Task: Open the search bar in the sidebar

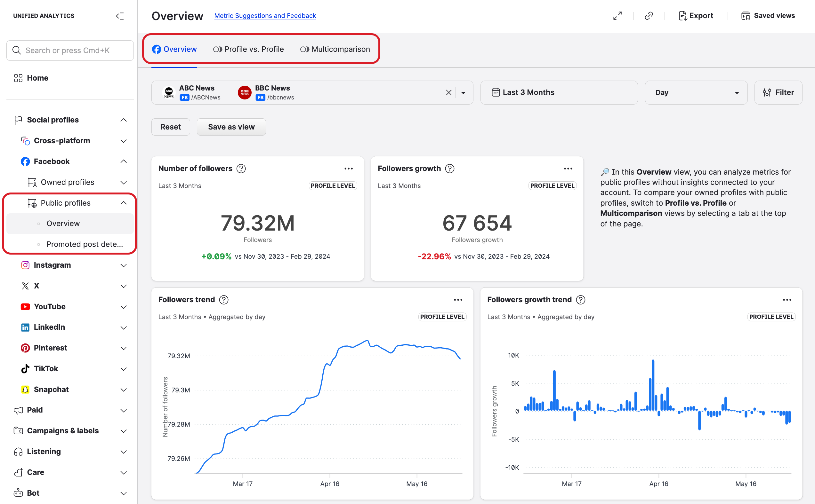Action: (x=70, y=50)
